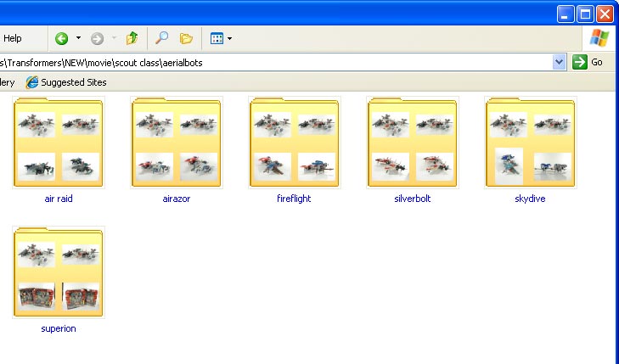Viewport: 619px width, 364px height.
Task: Click the Windows logo throbber
Action: (x=599, y=37)
